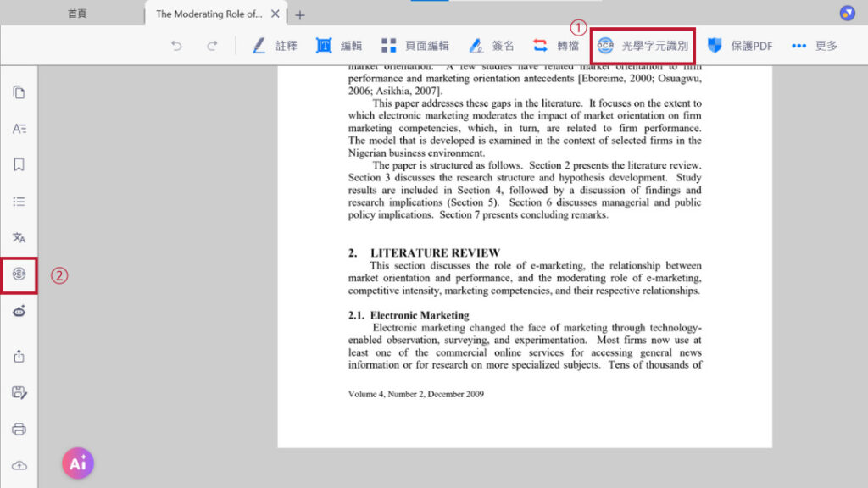
Task: Click the '2. LITERATURE REVIEW' heading
Action: [424, 252]
